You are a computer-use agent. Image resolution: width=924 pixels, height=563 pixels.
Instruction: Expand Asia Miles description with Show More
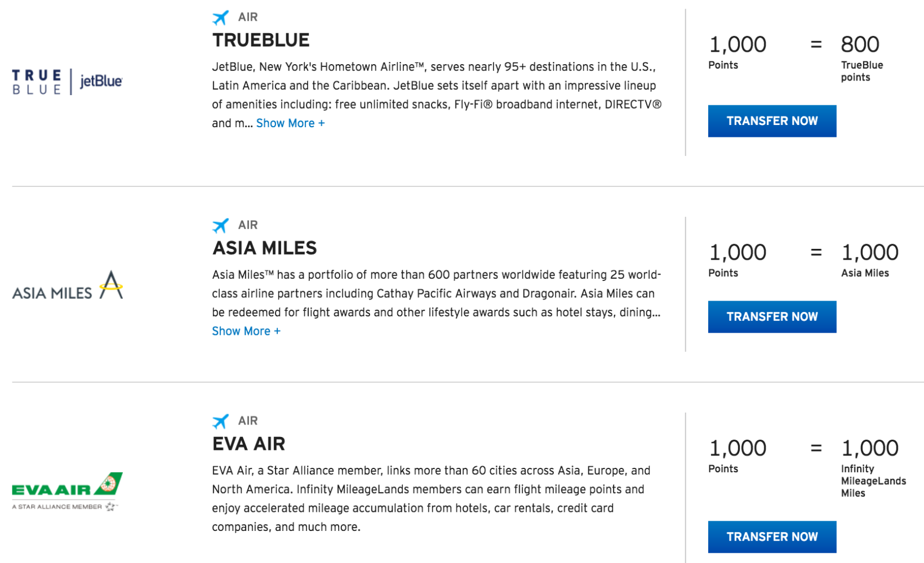point(246,331)
